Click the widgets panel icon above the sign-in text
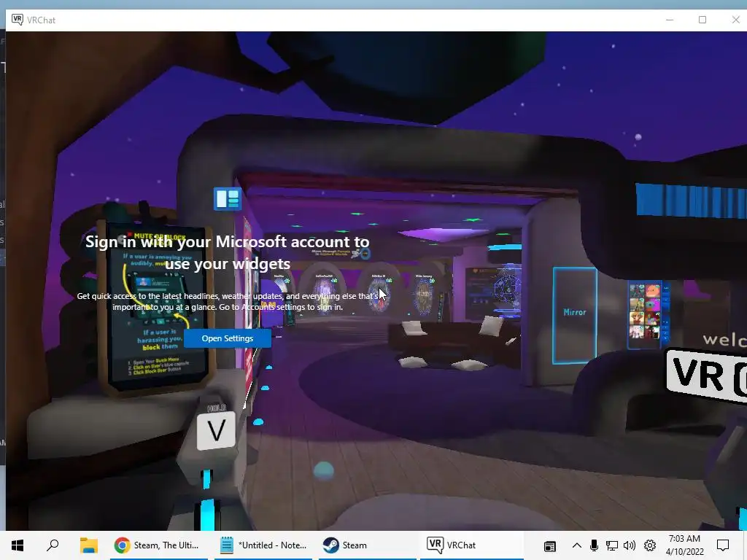Image resolution: width=747 pixels, height=560 pixels. pos(228,198)
